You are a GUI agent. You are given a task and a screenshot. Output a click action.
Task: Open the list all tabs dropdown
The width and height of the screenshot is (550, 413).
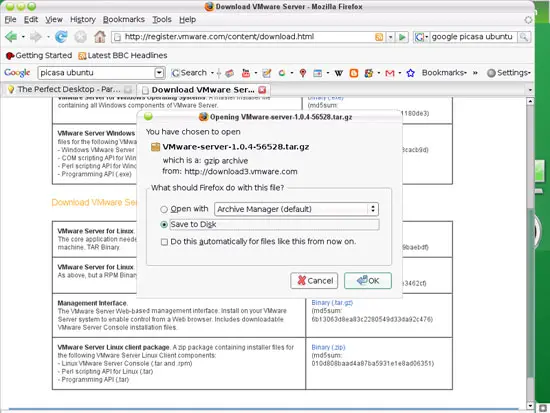530,90
